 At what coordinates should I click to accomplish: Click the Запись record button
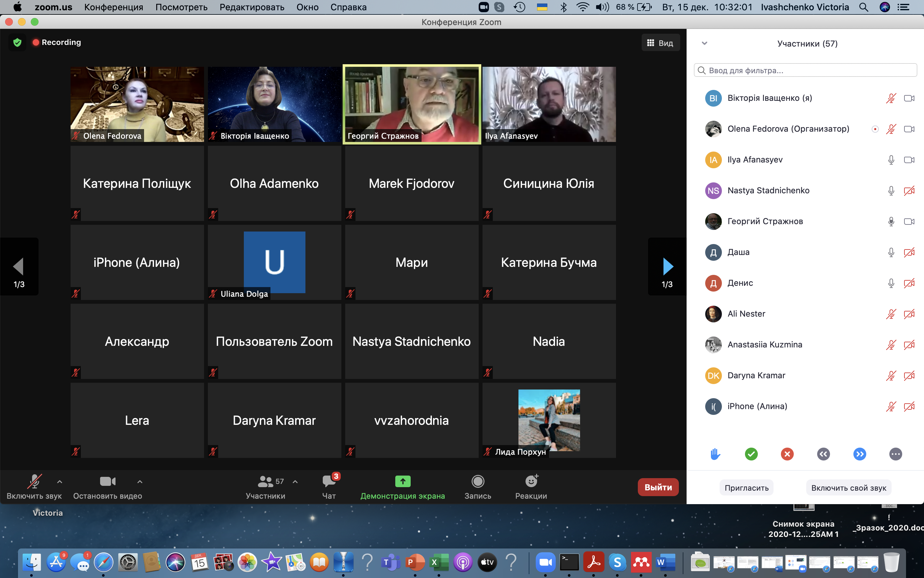(x=478, y=487)
